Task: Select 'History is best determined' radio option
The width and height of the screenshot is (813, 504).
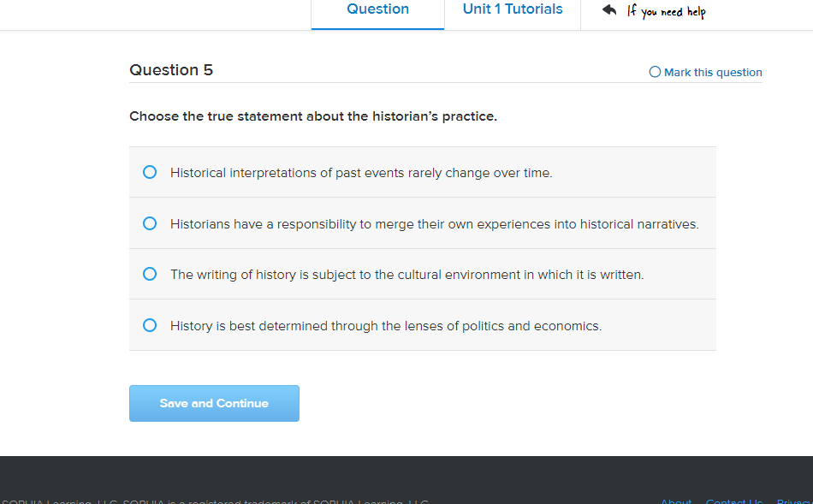Action: tap(149, 325)
